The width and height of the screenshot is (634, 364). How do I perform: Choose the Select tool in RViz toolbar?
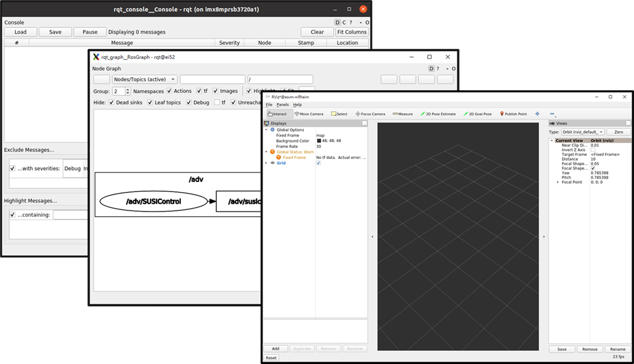click(339, 114)
